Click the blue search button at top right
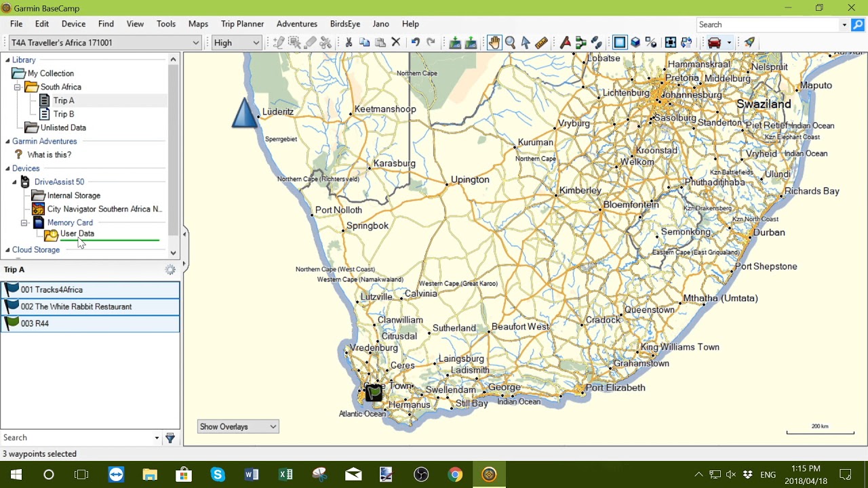The image size is (868, 488). [x=858, y=24]
